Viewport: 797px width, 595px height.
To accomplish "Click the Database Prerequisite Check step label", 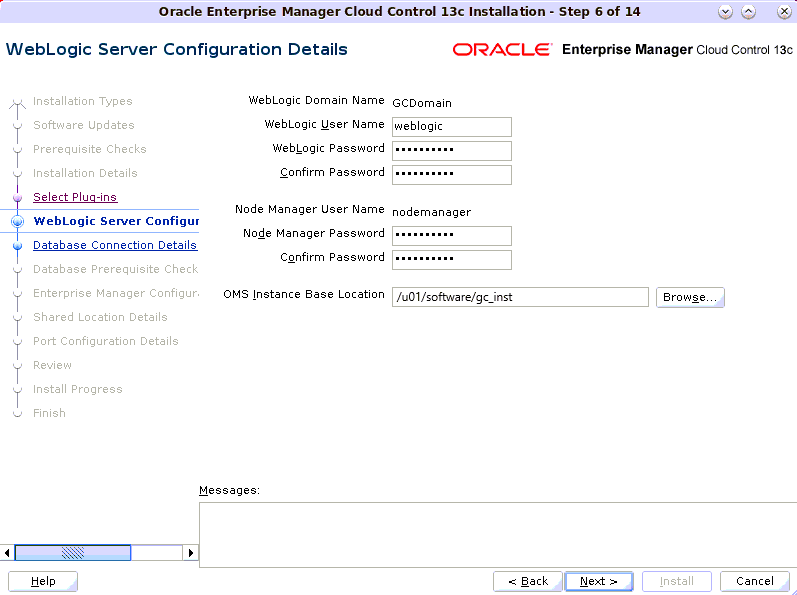I will 115,269.
